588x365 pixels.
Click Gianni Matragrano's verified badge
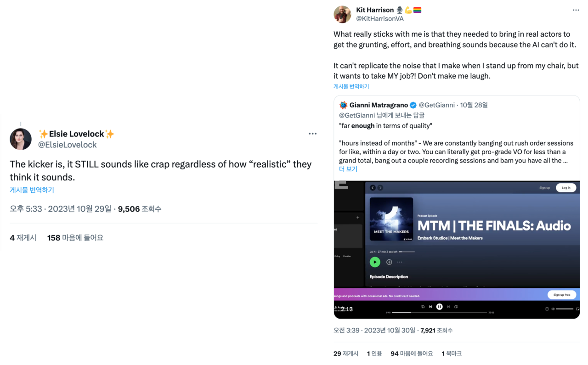[413, 105]
